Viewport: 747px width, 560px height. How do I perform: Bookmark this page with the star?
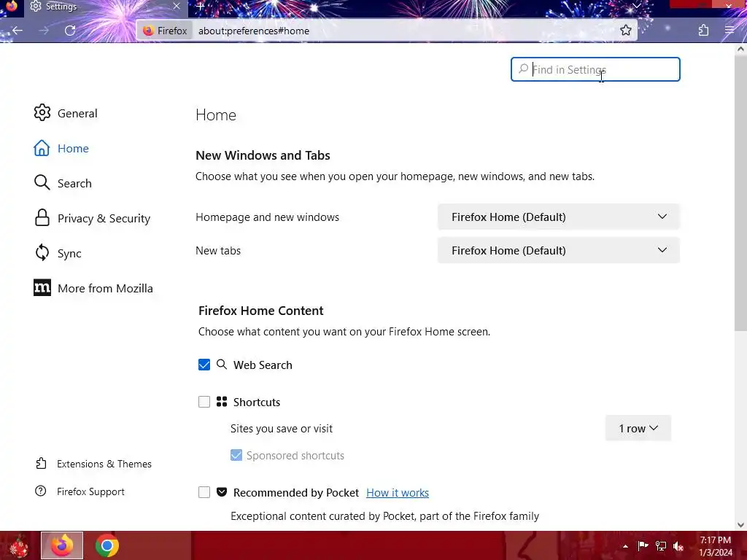coord(625,31)
